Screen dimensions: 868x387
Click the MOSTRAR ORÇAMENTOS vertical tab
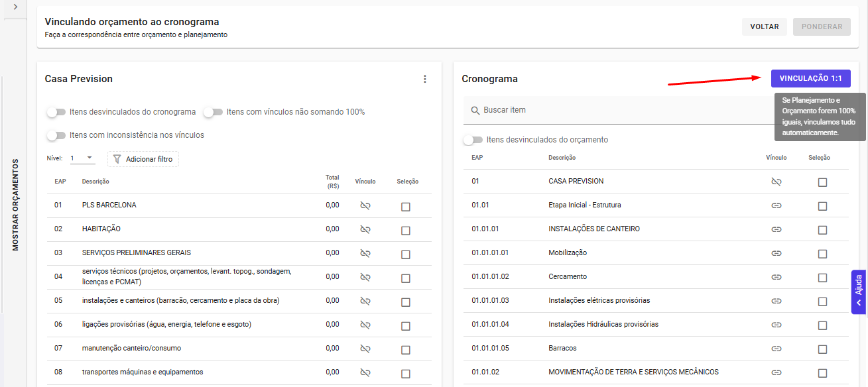(15, 204)
